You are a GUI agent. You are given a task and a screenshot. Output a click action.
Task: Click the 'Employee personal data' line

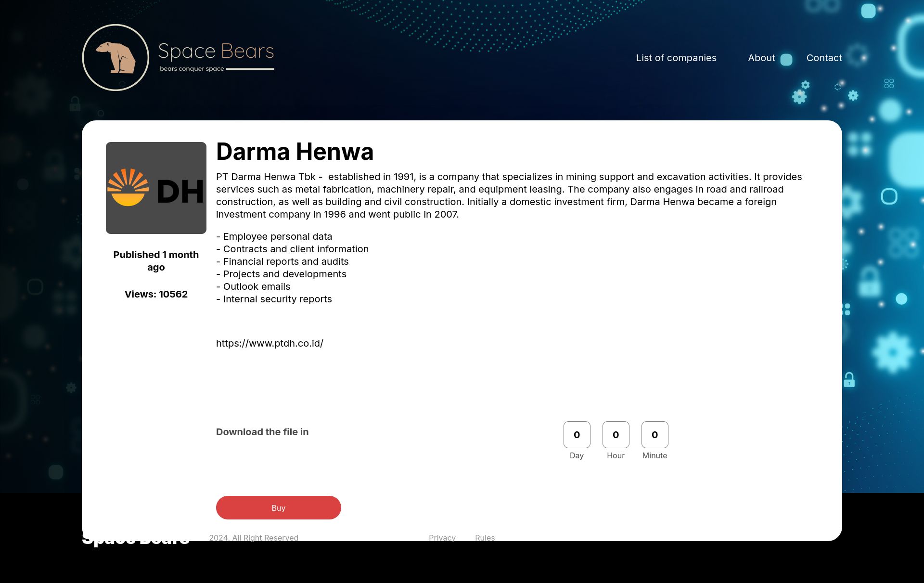click(274, 236)
